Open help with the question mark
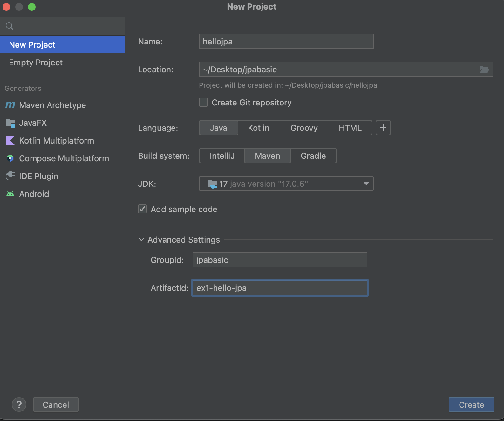Screen dimensions: 504x421 click(x=19, y=404)
